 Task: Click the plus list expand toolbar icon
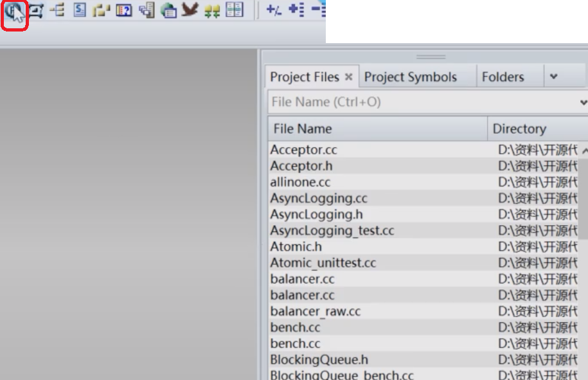tap(296, 10)
